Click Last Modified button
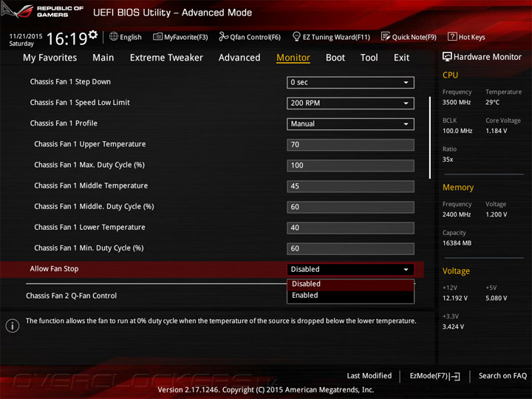Viewport: 532px width, 399px height. pyautogui.click(x=369, y=376)
